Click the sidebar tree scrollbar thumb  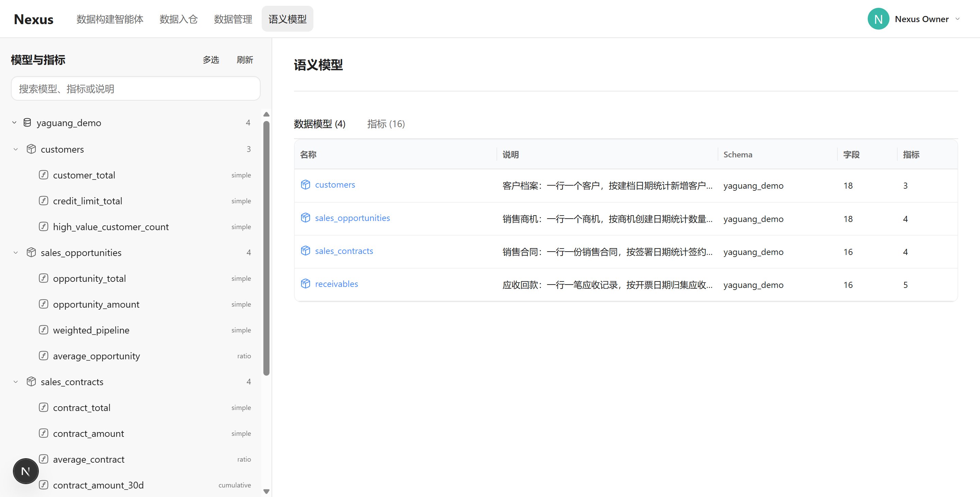[x=266, y=248]
